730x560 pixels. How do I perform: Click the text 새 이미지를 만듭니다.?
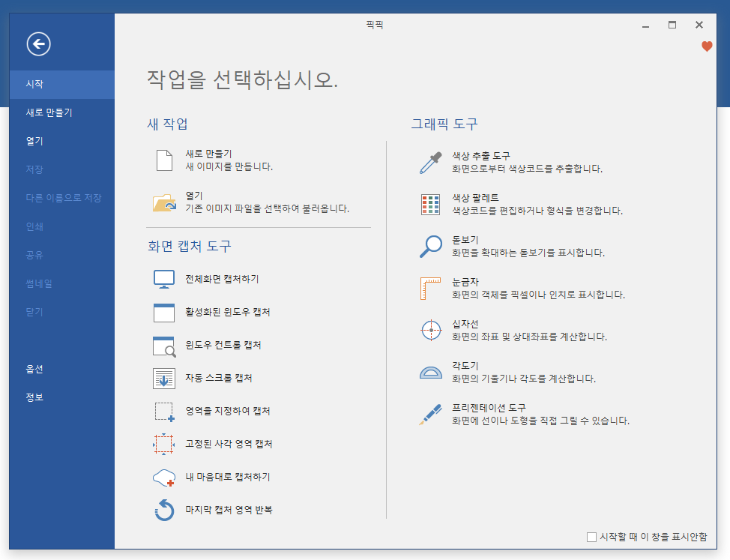[x=229, y=166]
